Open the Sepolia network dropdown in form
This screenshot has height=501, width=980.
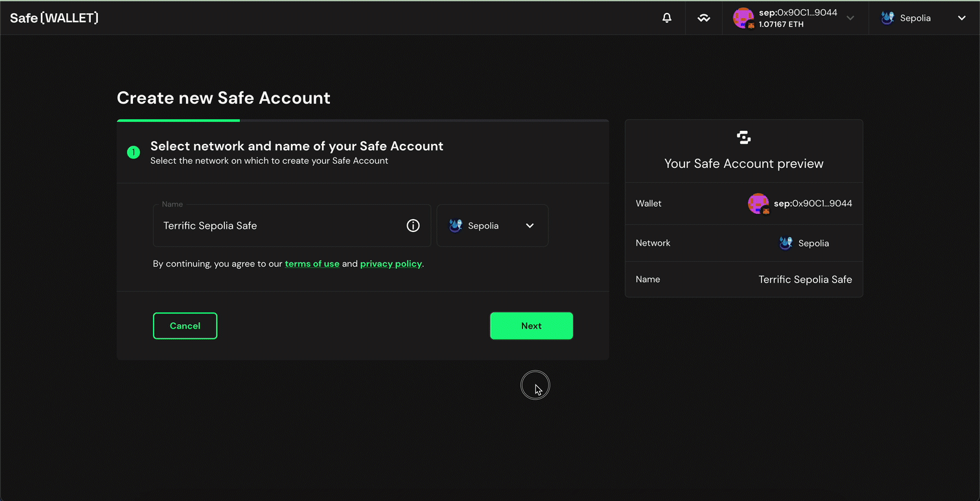[493, 226]
